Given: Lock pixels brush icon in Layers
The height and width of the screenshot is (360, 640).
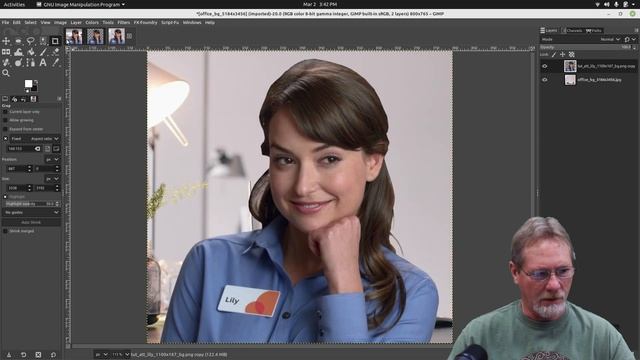Looking at the screenshot, I should click(x=554, y=54).
